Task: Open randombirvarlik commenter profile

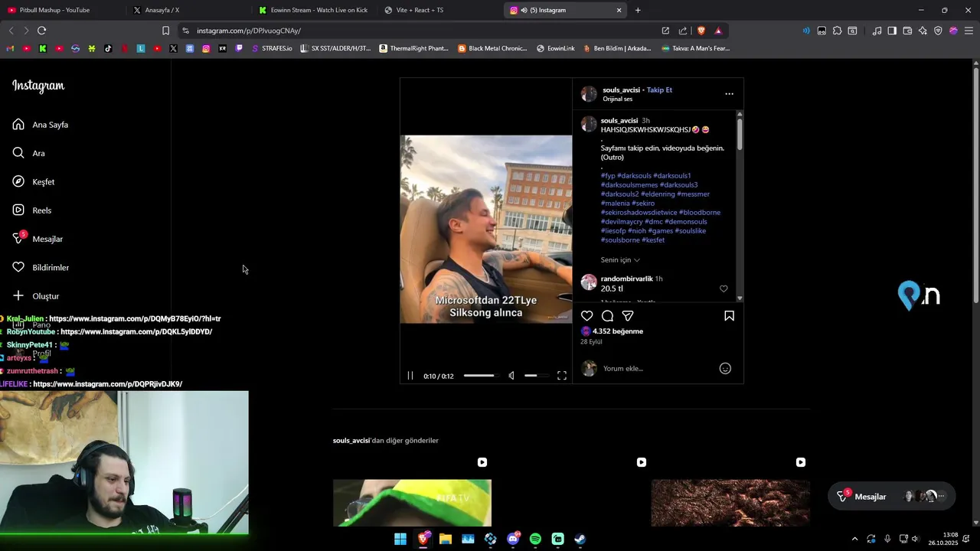Action: coord(627,279)
